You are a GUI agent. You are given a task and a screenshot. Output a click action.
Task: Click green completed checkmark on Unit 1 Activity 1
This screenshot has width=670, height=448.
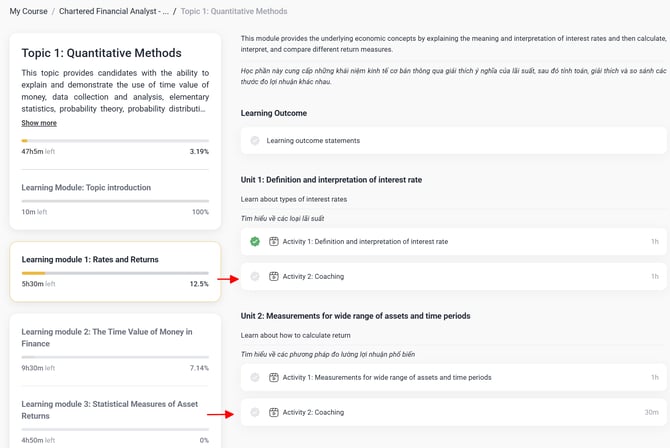click(x=255, y=241)
